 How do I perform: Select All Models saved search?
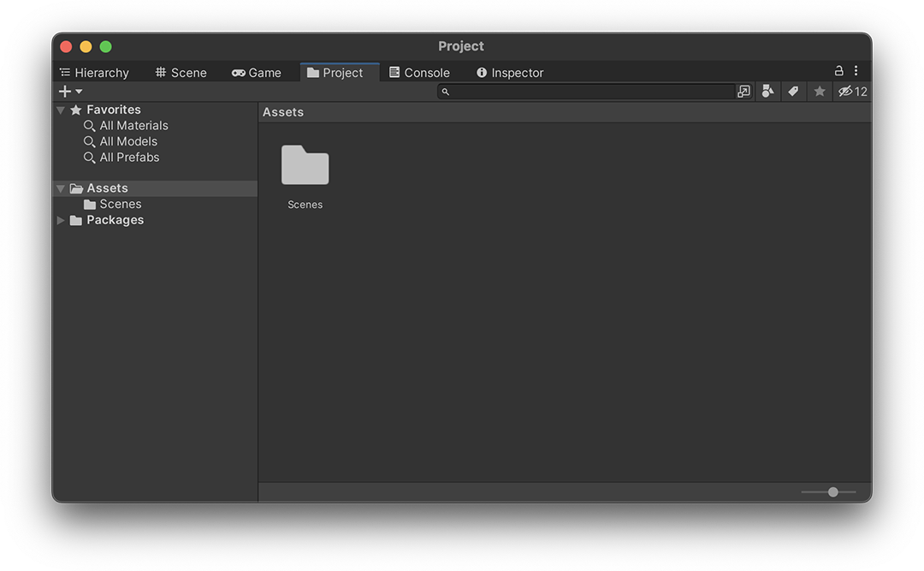(121, 141)
